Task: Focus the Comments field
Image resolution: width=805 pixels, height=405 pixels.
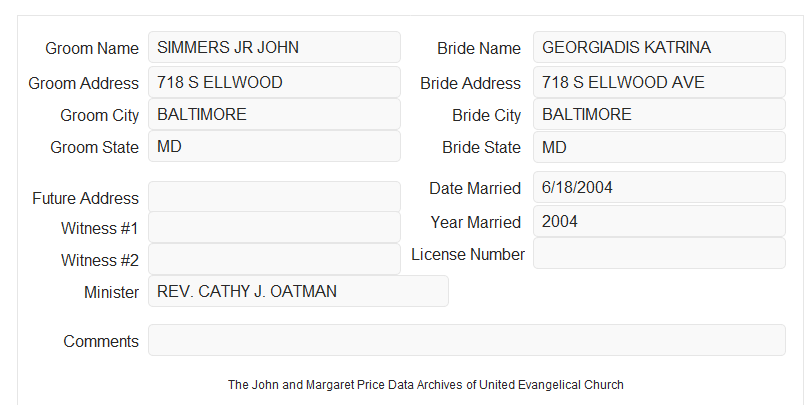Action: pyautogui.click(x=467, y=340)
